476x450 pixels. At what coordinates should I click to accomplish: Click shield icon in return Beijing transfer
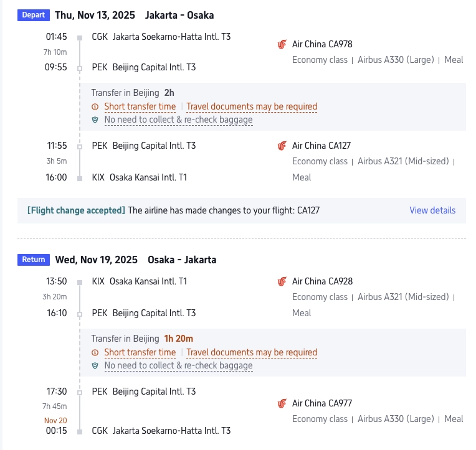click(x=95, y=366)
